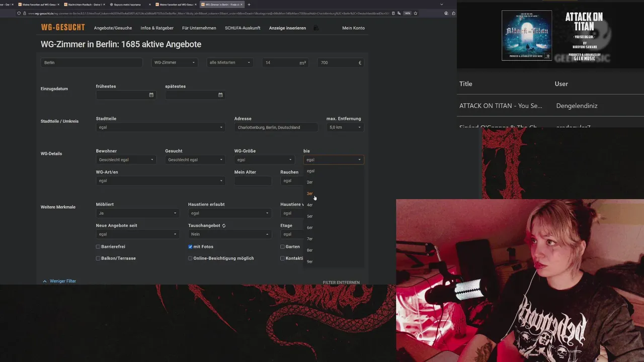The height and width of the screenshot is (362, 644).
Task: Open Infos & Ratgeber menu
Action: point(157,28)
